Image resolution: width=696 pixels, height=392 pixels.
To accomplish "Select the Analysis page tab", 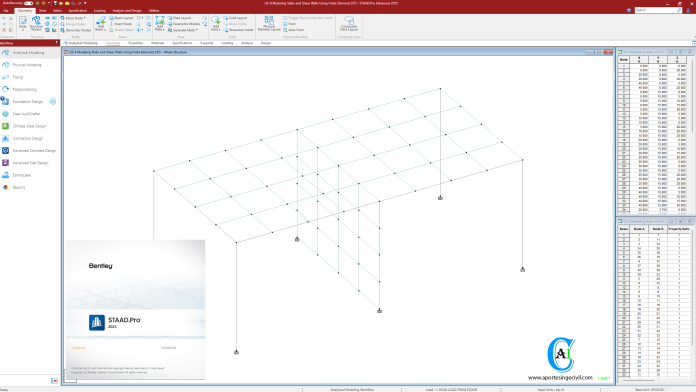I will coord(247,43).
